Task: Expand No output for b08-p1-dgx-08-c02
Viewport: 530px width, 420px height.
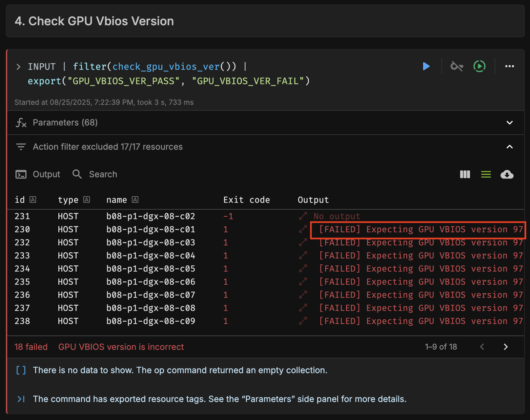Action: (x=303, y=216)
